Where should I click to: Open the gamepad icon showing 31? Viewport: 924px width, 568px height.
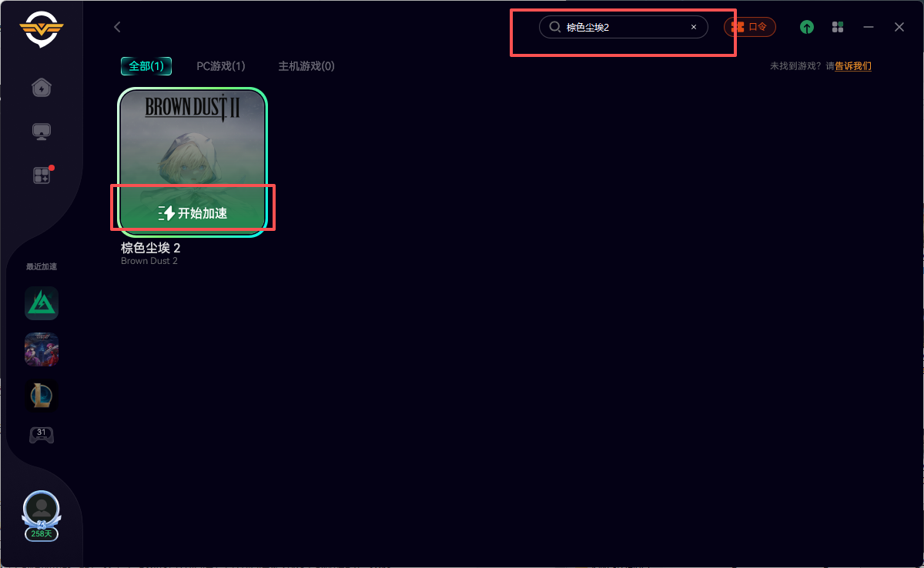42,436
